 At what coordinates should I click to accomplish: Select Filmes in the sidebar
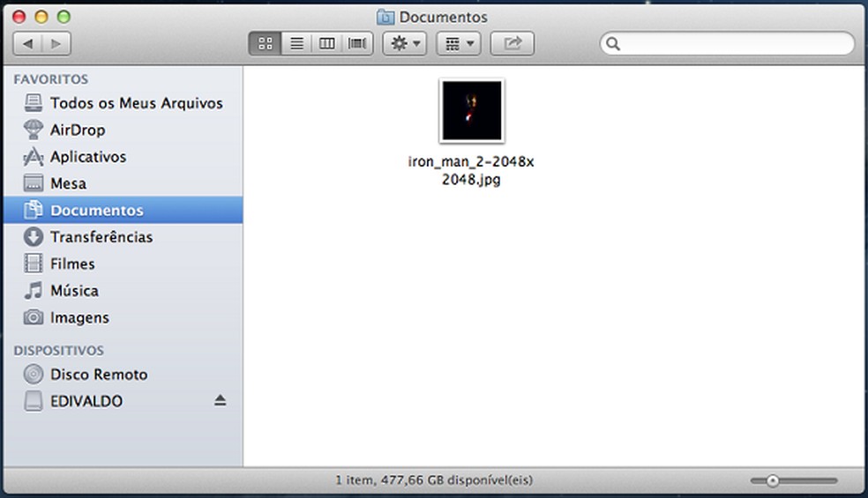[x=123, y=264]
